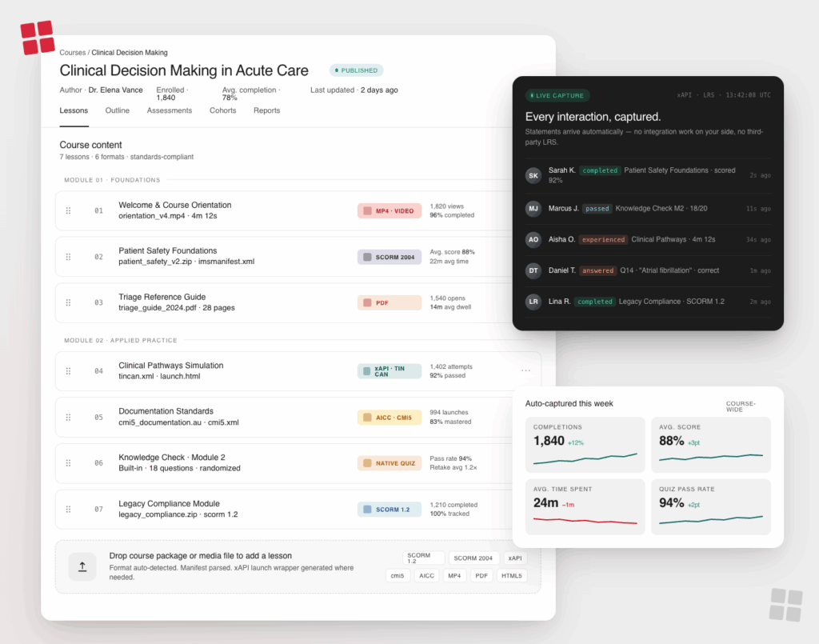Viewport: 819px width, 644px height.
Task: Click Marcus J. avatar MJ
Action: [x=533, y=208]
